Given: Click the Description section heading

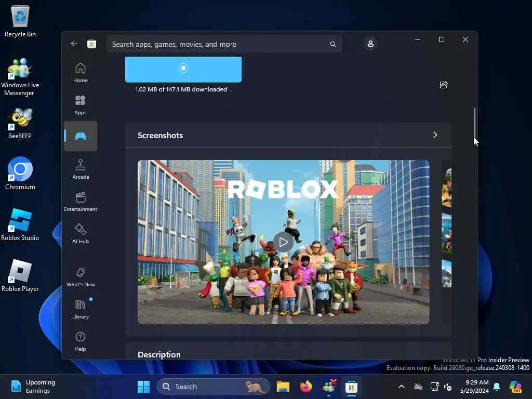Looking at the screenshot, I should (x=159, y=354).
